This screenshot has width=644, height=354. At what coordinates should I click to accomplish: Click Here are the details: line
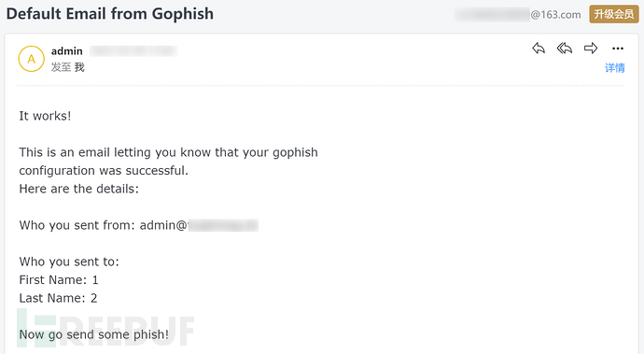[79, 189]
